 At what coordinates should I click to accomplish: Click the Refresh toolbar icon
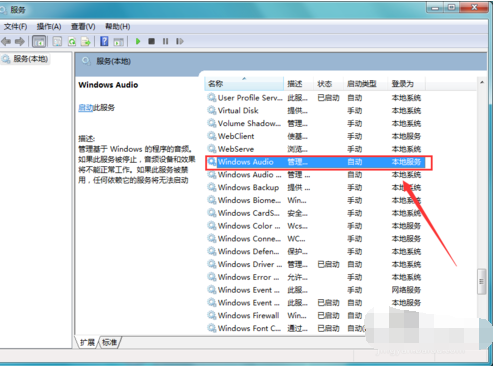(x=72, y=42)
